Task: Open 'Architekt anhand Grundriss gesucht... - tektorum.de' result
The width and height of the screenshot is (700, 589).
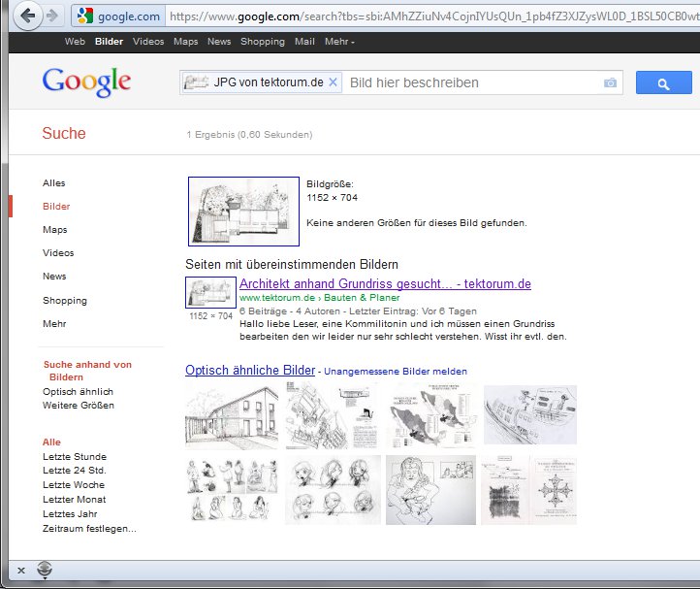Action: tap(385, 283)
